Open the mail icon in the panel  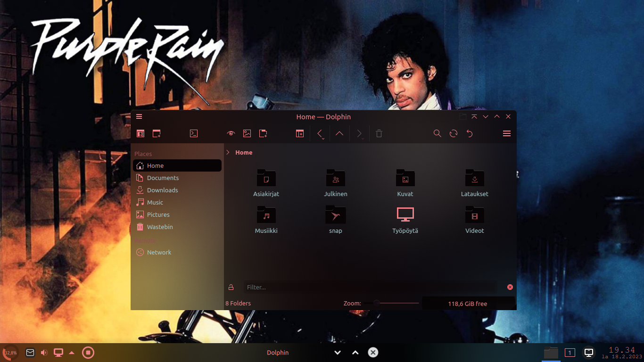(x=30, y=353)
